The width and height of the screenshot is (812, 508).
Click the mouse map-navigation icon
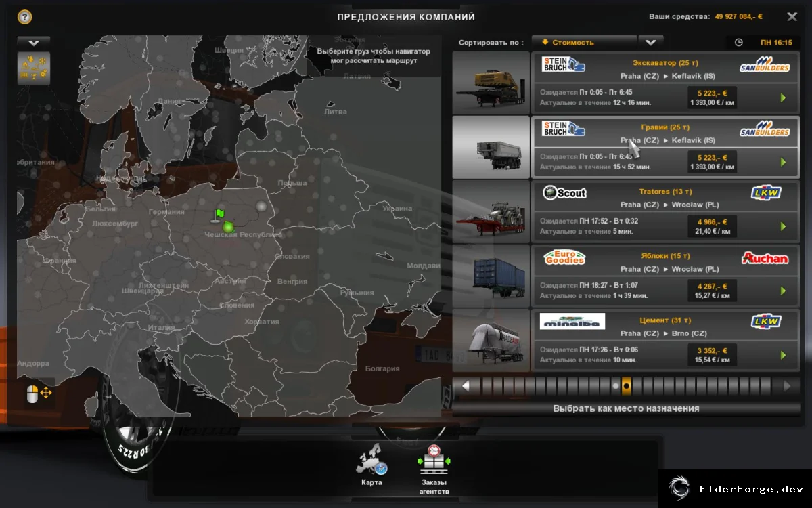(39, 394)
